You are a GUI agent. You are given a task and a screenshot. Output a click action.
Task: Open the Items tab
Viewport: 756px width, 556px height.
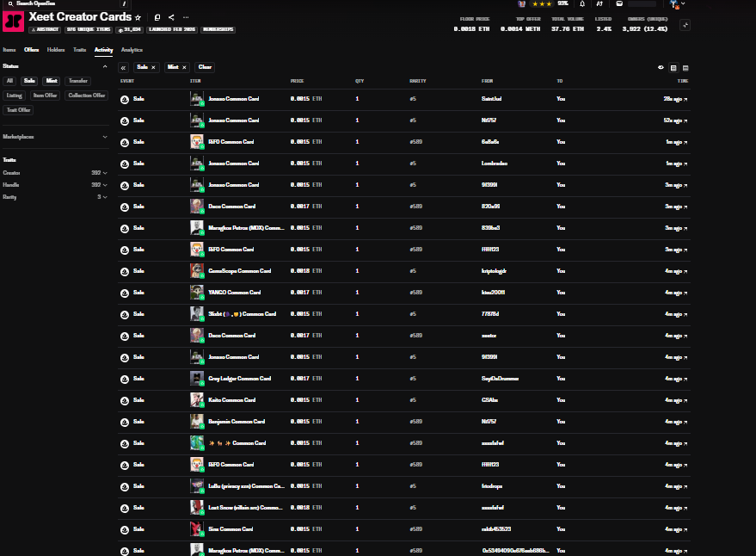coord(9,50)
